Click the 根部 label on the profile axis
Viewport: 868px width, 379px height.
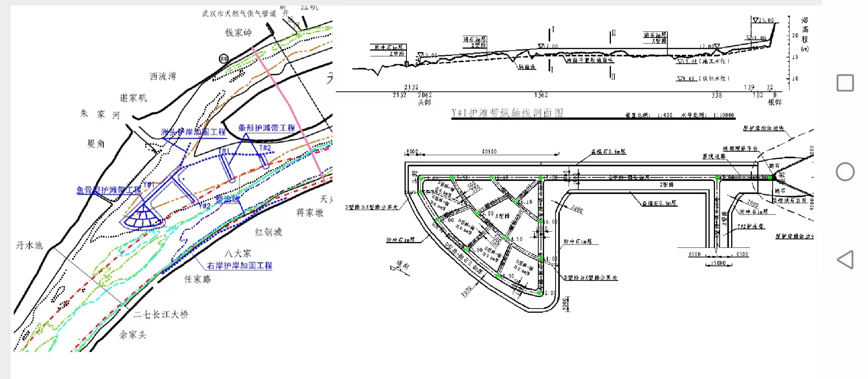[774, 102]
